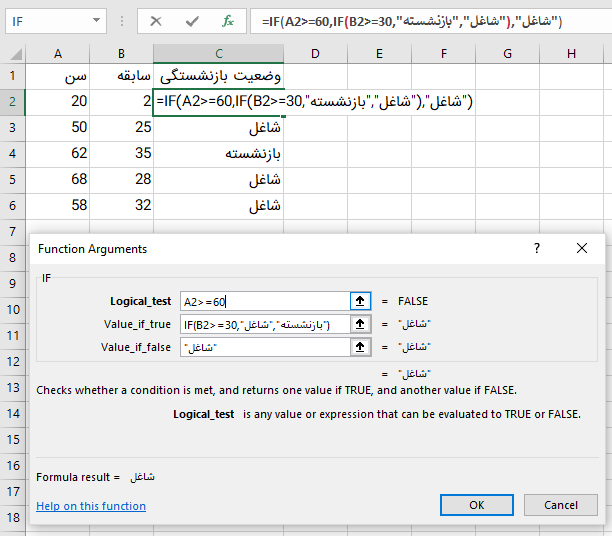Screen dimensions: 612x536
Task: Click the Enter formula checkmark icon
Action: point(192,20)
